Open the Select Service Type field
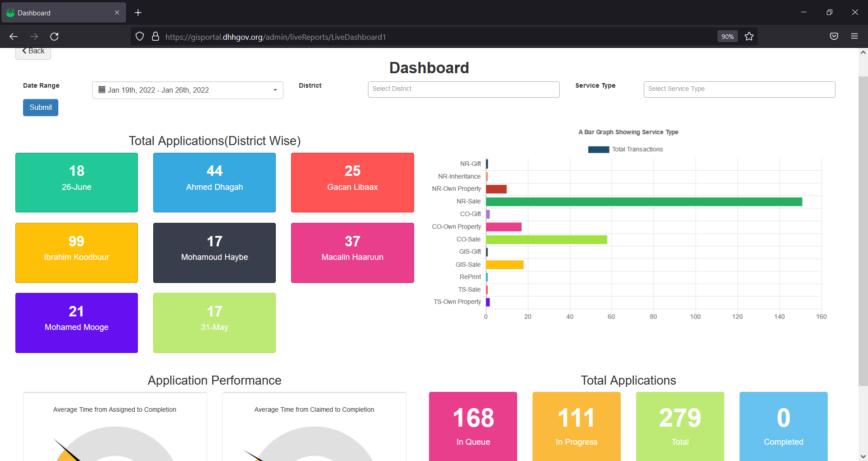 tap(739, 89)
